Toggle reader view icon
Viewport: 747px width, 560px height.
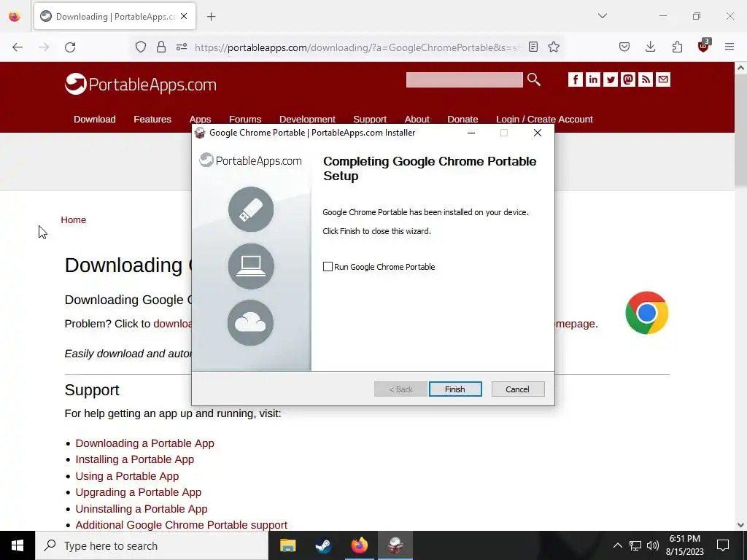533,47
